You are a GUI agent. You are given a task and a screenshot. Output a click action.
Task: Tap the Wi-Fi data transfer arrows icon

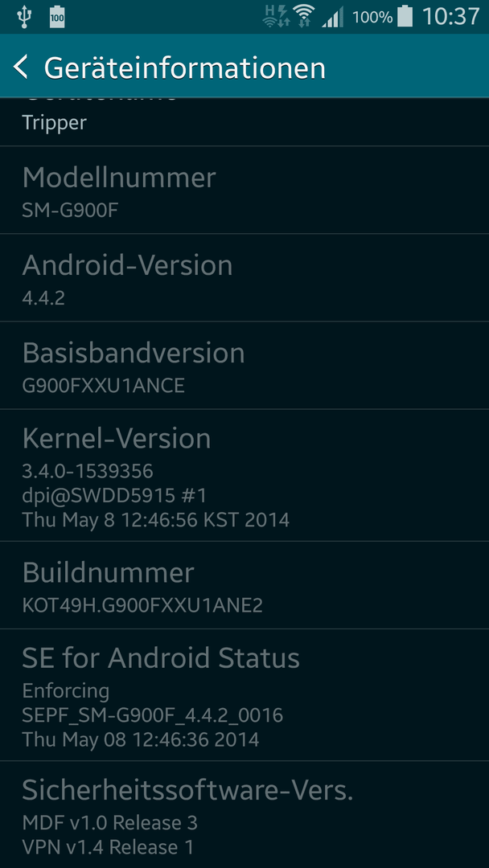[x=303, y=23]
